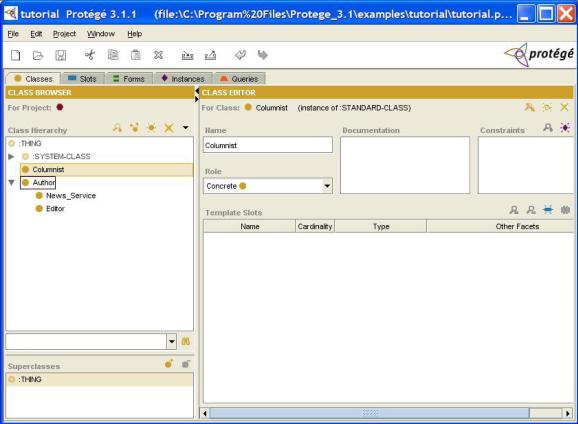Click the Archive project toolbar icon

click(188, 55)
